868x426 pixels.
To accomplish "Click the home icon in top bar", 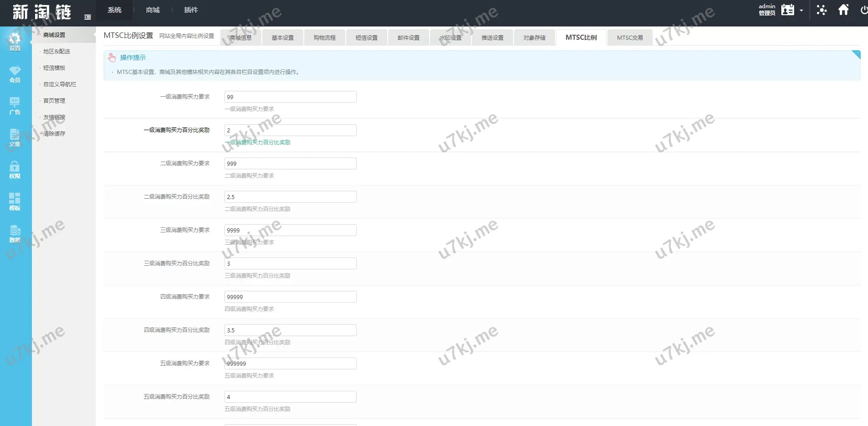I will pos(843,10).
